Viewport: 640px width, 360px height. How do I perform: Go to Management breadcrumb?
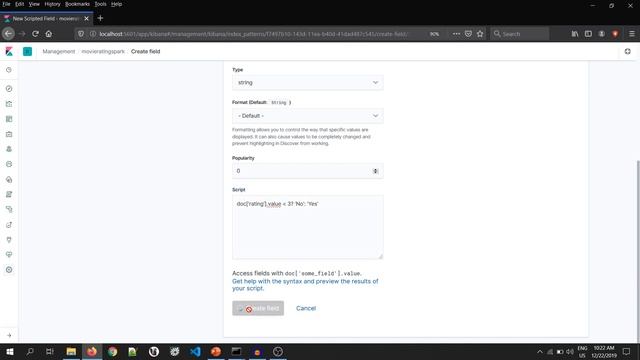[59, 51]
